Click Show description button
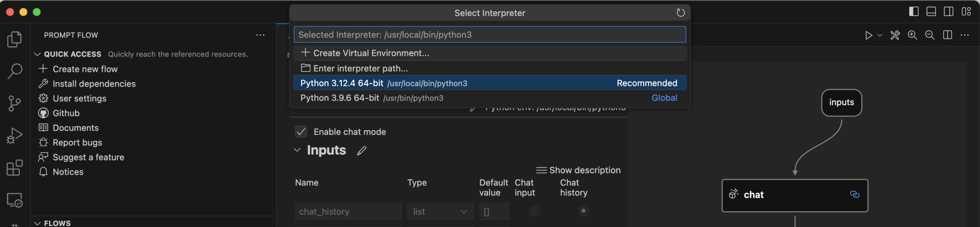 click(578, 170)
